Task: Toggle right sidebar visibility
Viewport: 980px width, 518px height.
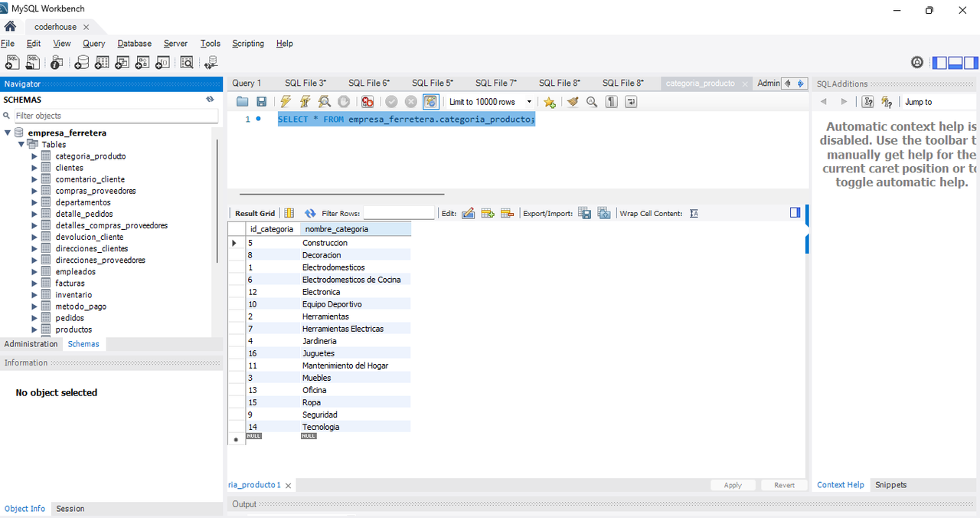Action: (x=971, y=62)
